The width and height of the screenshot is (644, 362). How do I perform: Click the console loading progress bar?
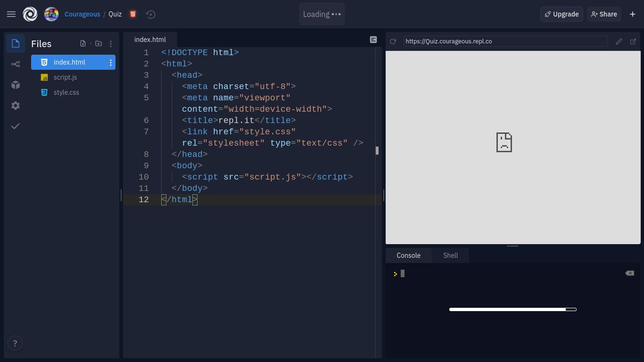[513, 309]
